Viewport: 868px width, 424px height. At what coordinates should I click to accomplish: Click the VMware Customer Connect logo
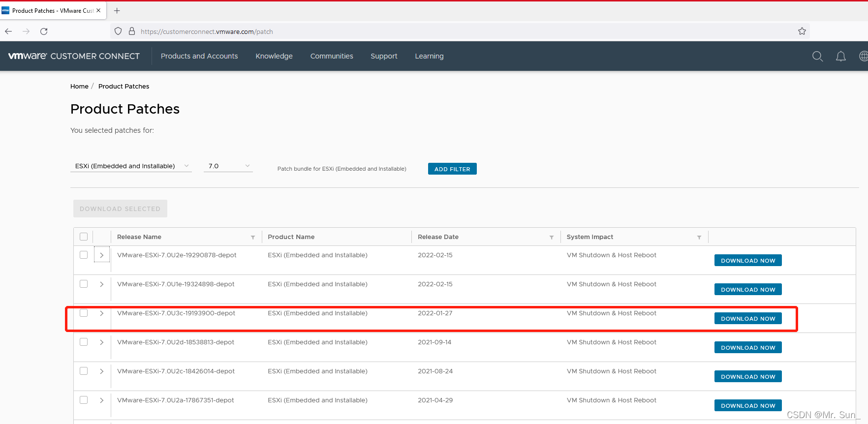pos(74,56)
